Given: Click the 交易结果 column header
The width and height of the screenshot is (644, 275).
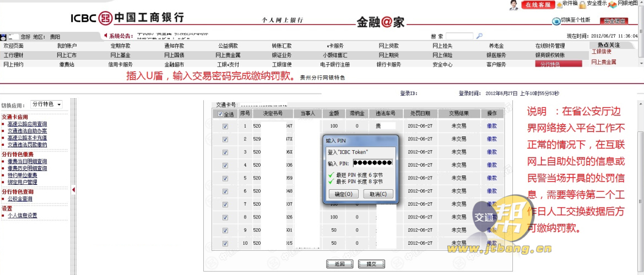Looking at the screenshot, I should tap(459, 113).
